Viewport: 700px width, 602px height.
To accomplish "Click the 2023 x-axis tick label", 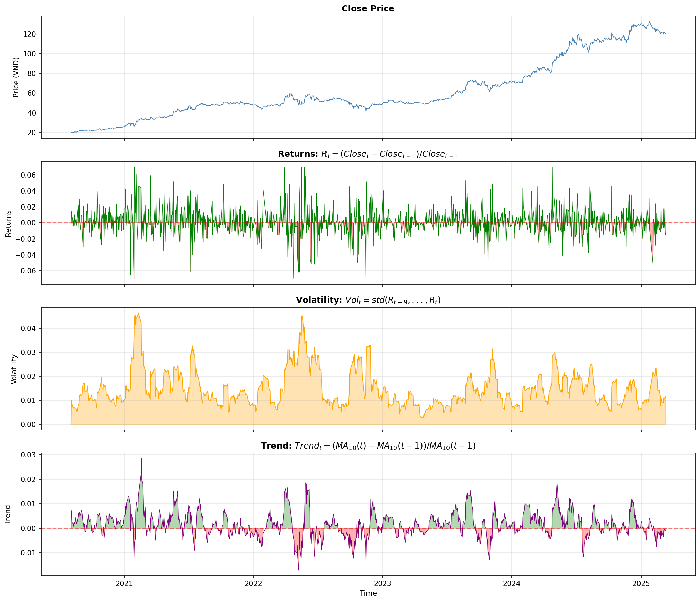I will [x=382, y=583].
